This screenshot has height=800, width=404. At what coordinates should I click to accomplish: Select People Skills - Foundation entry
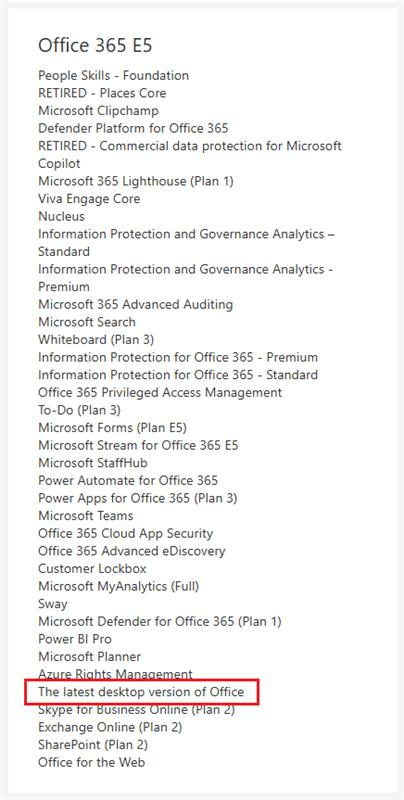[113, 76]
